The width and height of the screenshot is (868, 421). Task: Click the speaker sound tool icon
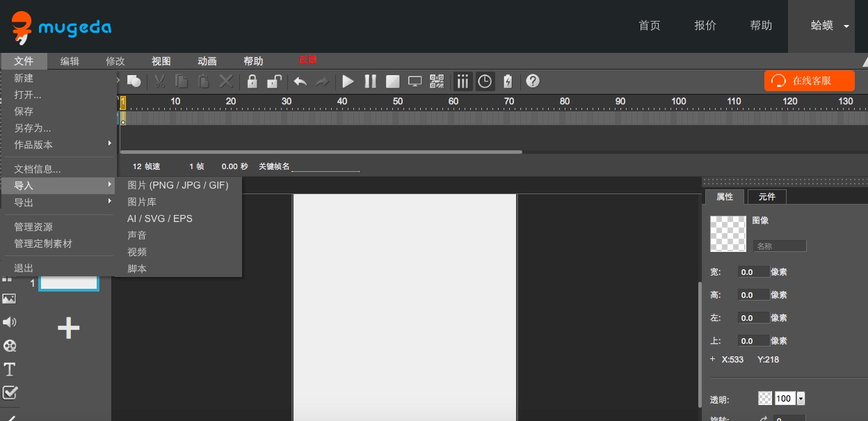click(x=9, y=322)
